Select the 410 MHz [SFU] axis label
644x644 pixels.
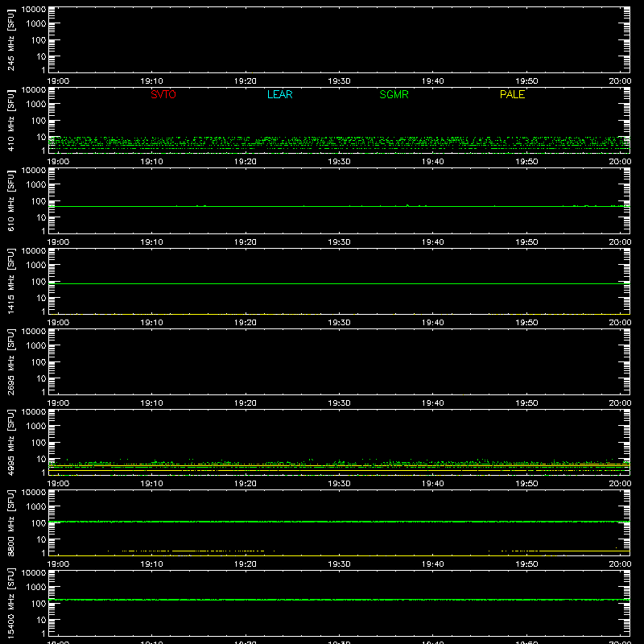tap(11, 120)
